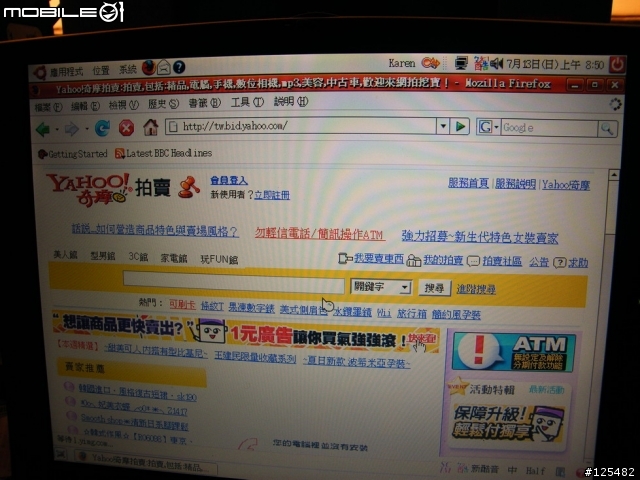Click the volume speaker icon

point(496,63)
